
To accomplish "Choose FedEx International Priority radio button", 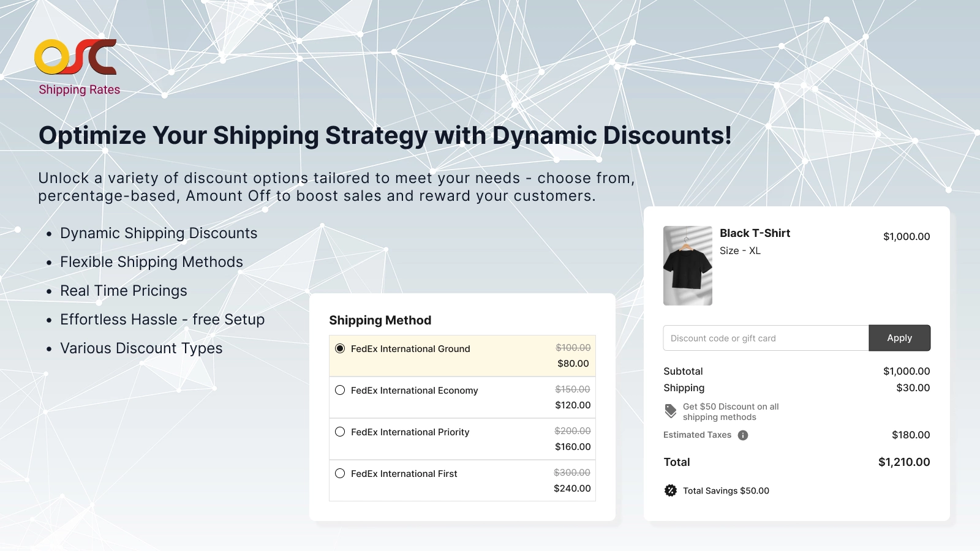I will click(340, 432).
